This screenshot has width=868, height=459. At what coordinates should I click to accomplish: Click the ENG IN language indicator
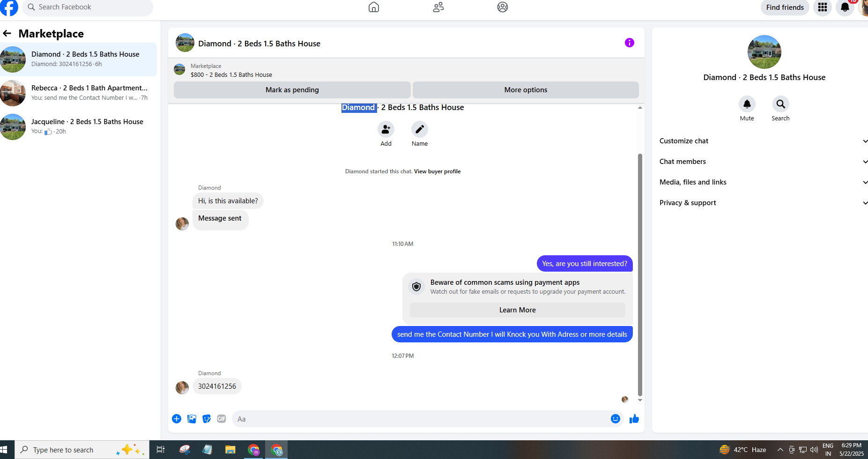828,450
